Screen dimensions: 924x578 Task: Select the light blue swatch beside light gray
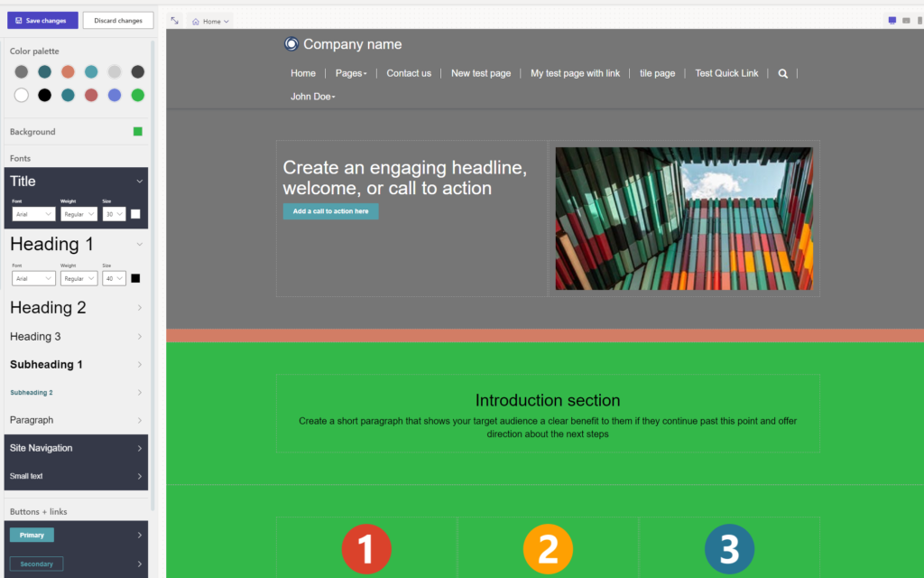pos(91,72)
